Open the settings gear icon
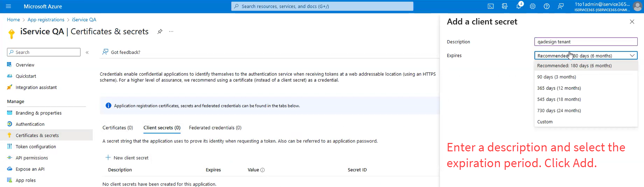 [x=533, y=6]
